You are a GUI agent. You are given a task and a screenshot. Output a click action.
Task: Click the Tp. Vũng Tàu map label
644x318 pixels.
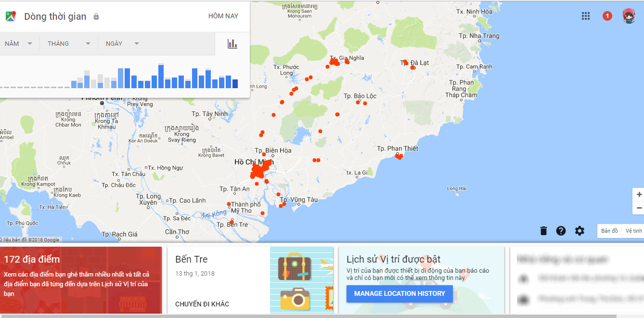pos(299,199)
